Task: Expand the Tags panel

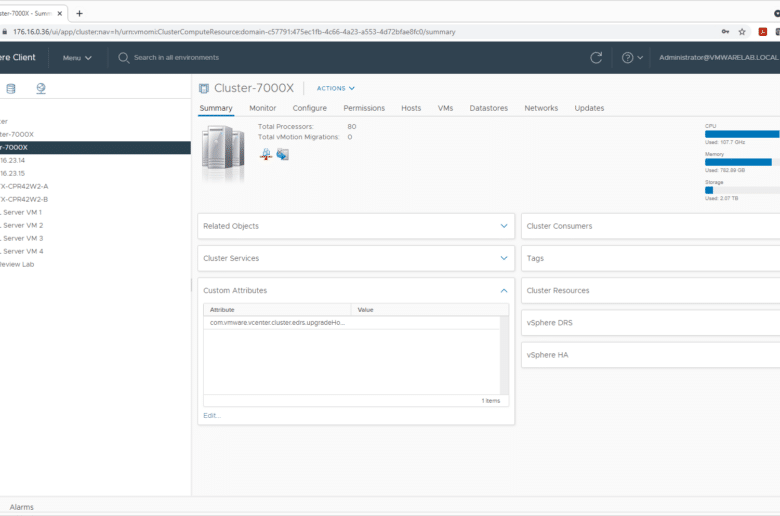Action: coord(651,258)
